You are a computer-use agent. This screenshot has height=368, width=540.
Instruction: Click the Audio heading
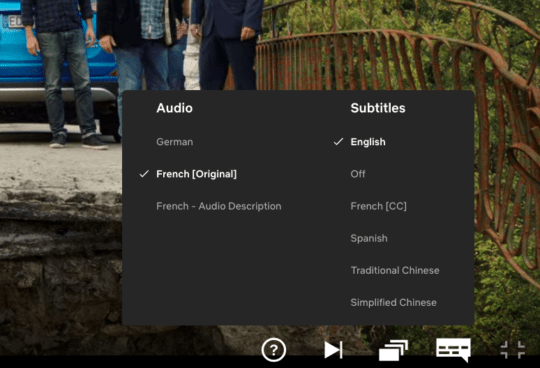tap(175, 108)
